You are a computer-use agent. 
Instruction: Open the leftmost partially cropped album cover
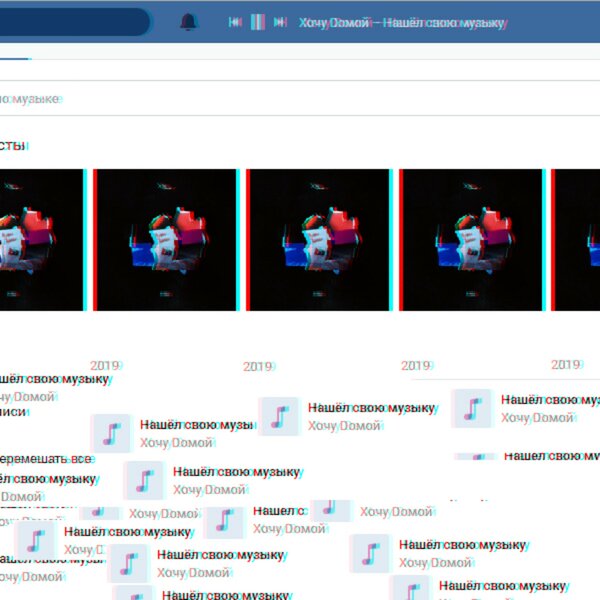click(x=40, y=240)
